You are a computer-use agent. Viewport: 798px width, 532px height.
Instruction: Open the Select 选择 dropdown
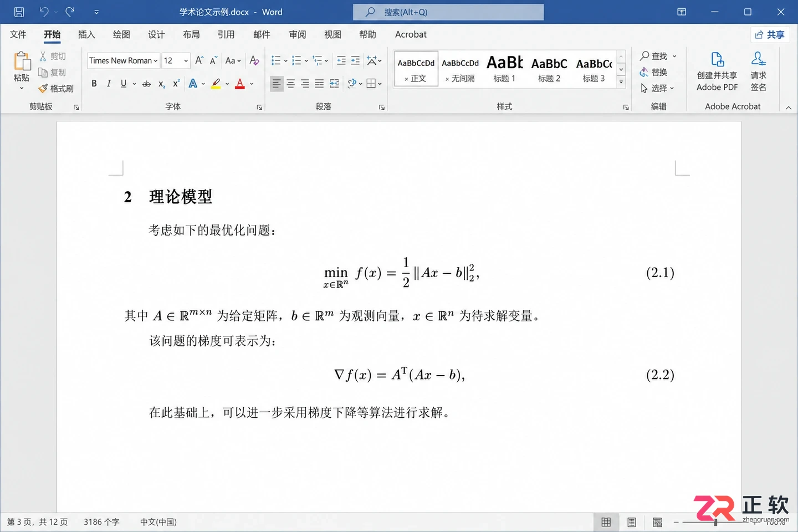(x=657, y=88)
